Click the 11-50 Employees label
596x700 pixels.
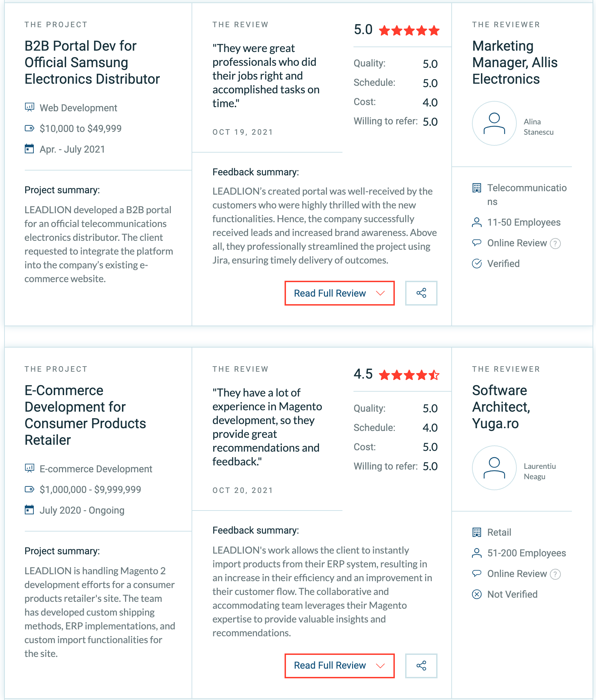(x=524, y=222)
